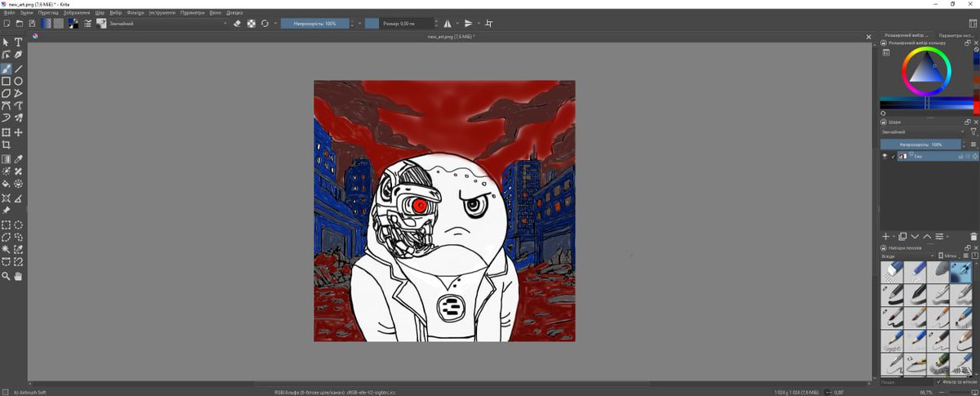Viewport: 980px width, 396px height.
Task: Choose the Rectangle shape tool
Action: pos(7,82)
